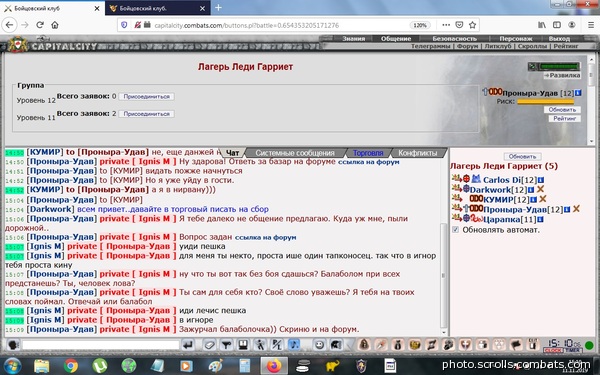Click the black flag icon in bottom game toolbar
Viewport: 600px width, 375px height.
(x=515, y=345)
